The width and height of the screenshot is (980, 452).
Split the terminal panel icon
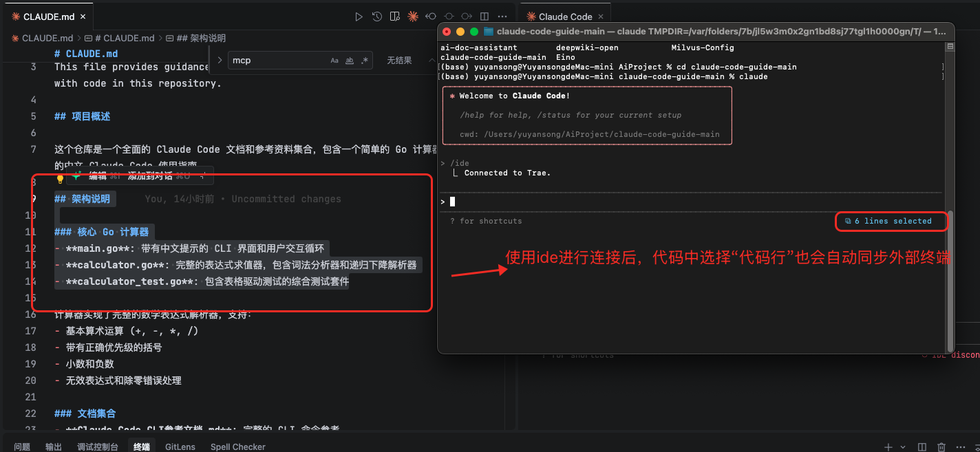(x=924, y=447)
